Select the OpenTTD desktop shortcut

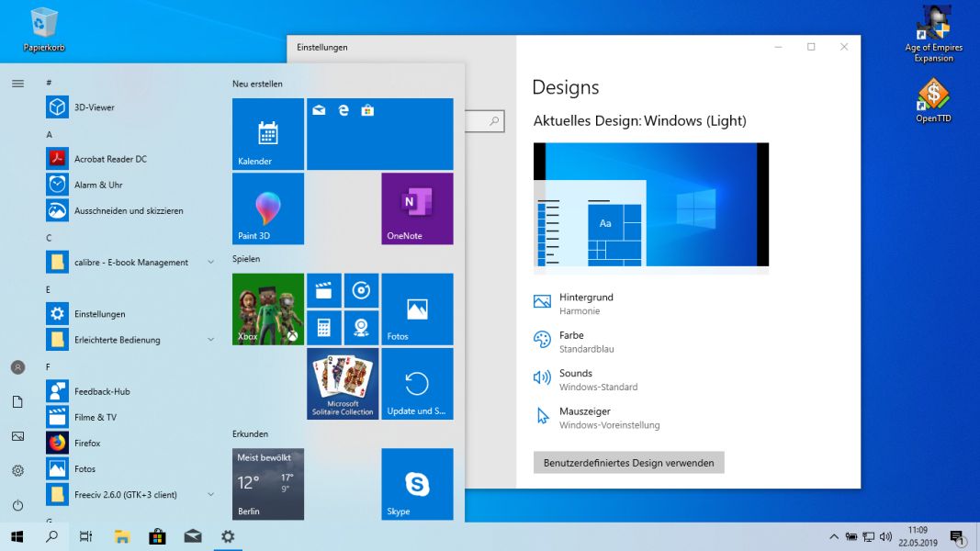pos(934,100)
